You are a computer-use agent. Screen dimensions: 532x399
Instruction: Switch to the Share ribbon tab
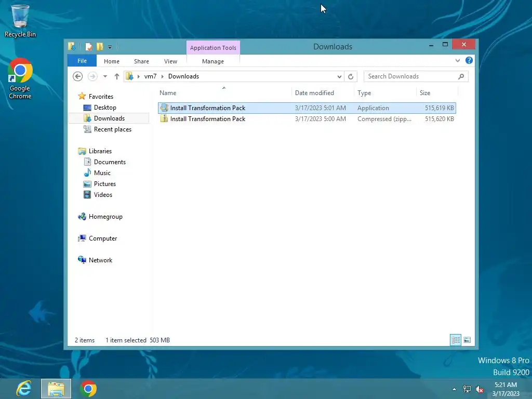coord(141,61)
